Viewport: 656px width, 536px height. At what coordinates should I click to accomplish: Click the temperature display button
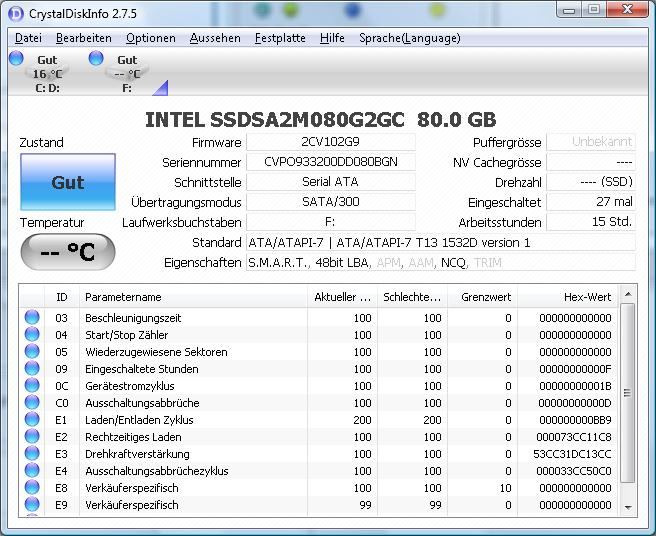coord(68,252)
